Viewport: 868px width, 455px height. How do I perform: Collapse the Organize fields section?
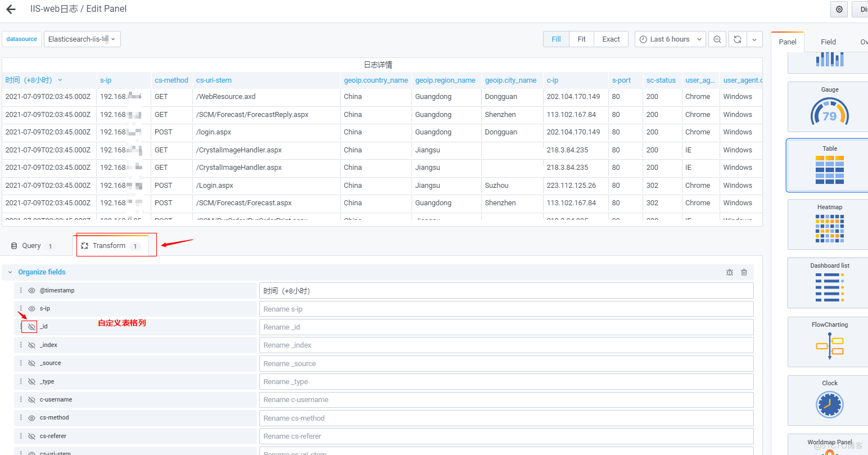(x=10, y=272)
